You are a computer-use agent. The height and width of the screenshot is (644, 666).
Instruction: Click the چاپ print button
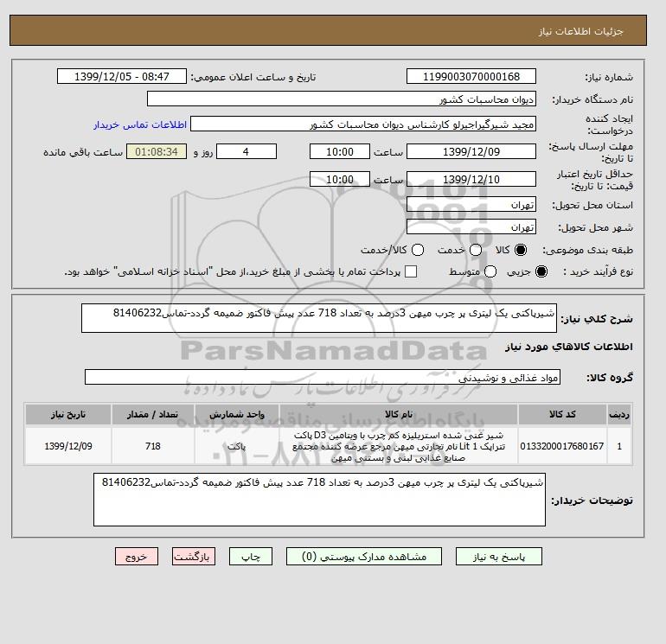[251, 557]
